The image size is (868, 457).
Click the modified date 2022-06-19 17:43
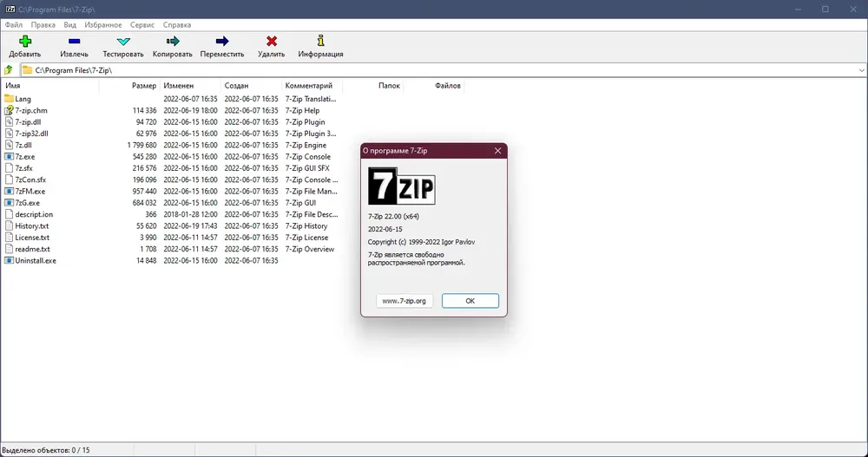tap(190, 225)
